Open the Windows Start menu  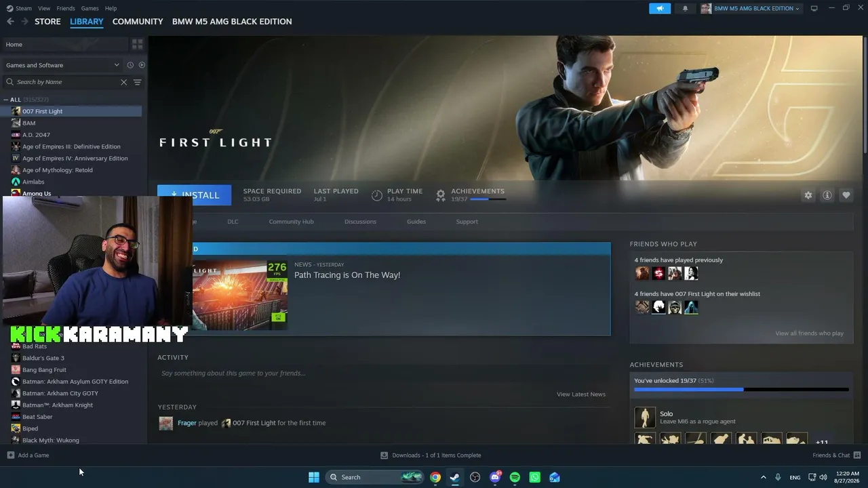click(x=314, y=477)
